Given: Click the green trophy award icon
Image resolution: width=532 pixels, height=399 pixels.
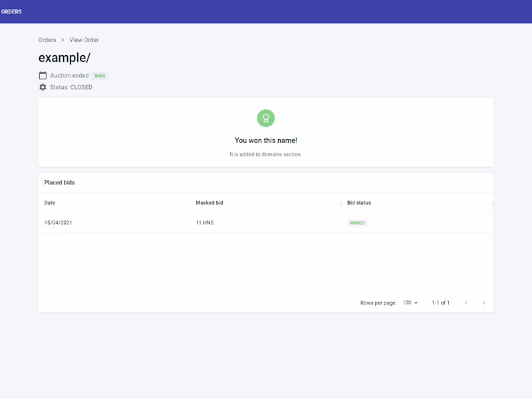Looking at the screenshot, I should 266,118.
